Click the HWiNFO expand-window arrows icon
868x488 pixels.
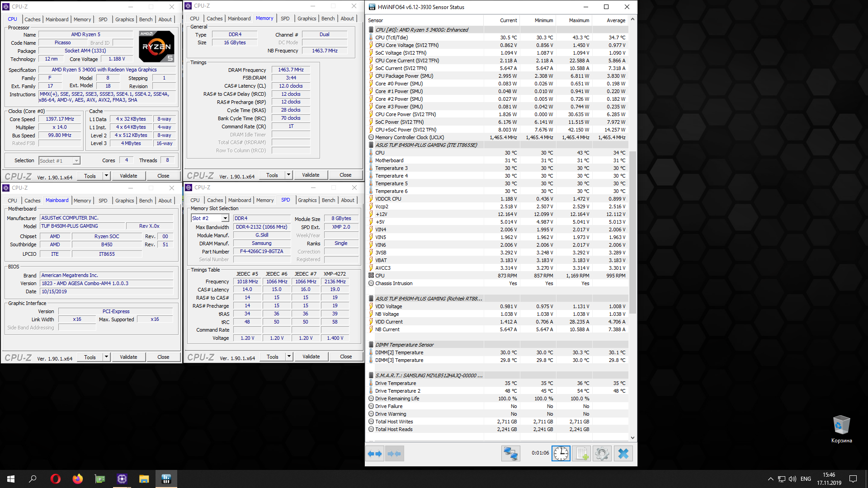(x=375, y=454)
